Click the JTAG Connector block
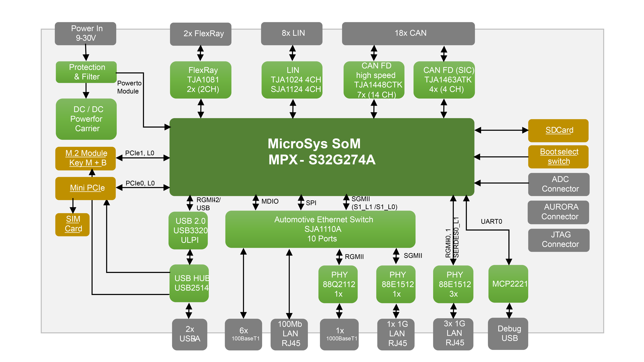644x362 pixels. [x=559, y=240]
